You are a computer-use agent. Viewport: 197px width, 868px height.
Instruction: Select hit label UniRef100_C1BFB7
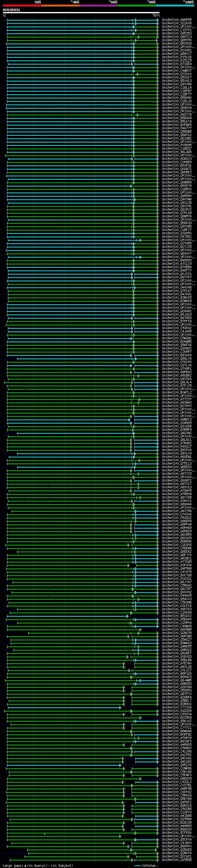click(x=177, y=91)
